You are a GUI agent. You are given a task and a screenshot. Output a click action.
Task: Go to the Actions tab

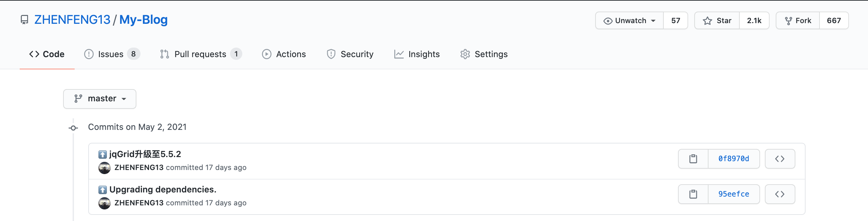pos(284,54)
